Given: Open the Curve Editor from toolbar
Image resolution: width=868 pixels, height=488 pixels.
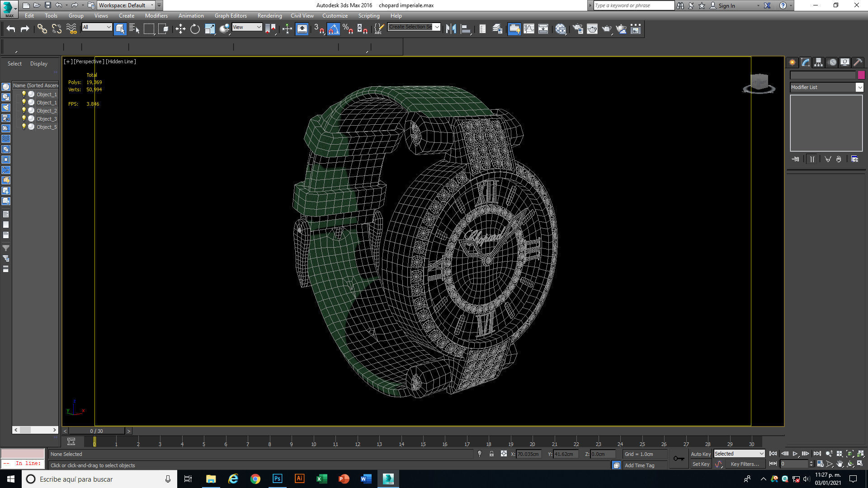Looking at the screenshot, I should [x=529, y=29].
